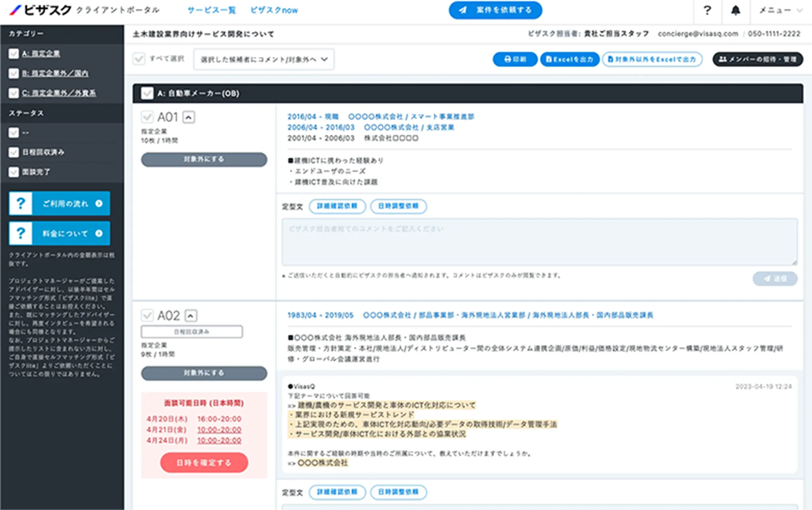Select 4月21日 10:00-20:00 time slot
Viewport: 812px width, 510px height.
(219, 430)
